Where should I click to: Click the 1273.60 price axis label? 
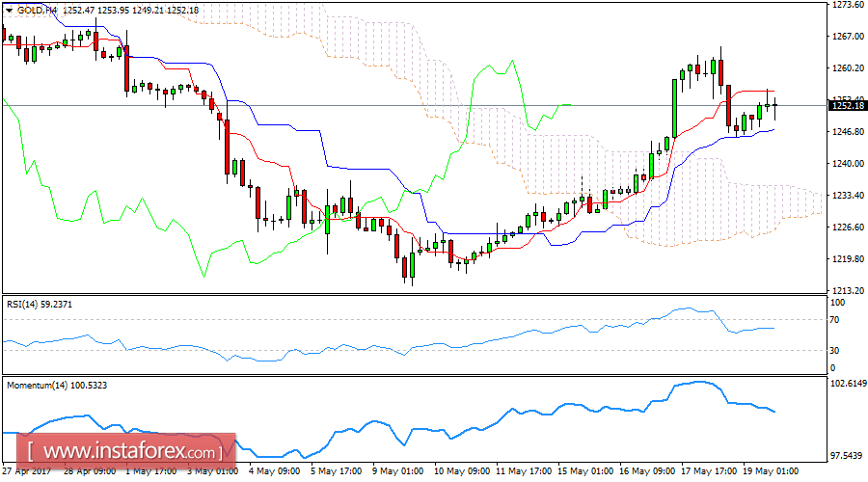[x=848, y=5]
